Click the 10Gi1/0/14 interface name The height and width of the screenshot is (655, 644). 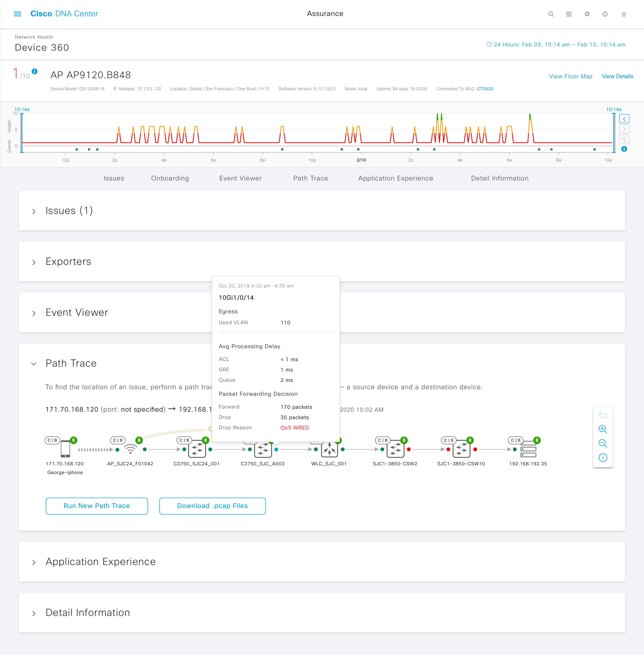point(236,298)
